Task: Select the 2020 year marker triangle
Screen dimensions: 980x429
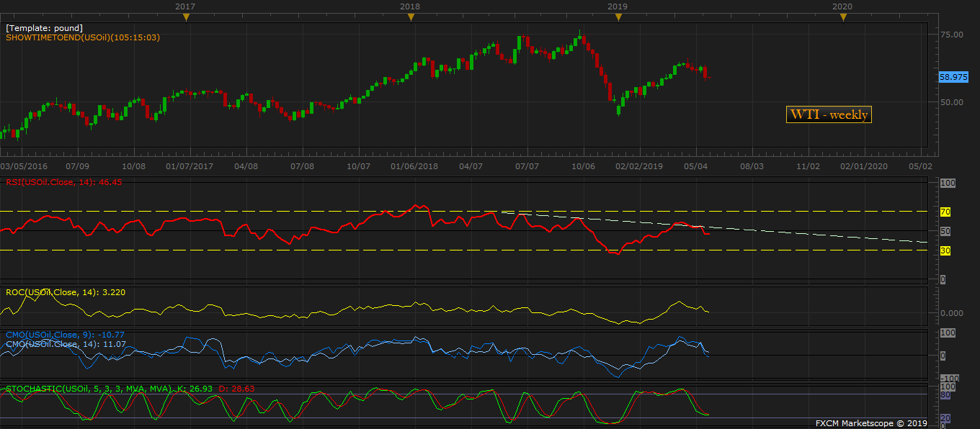Action: [842, 17]
